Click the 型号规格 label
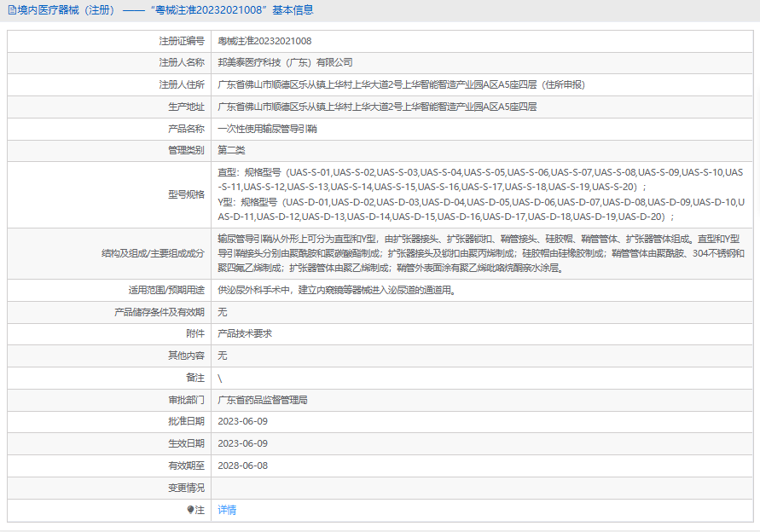Image resolution: width=760 pixels, height=532 pixels. click(x=186, y=194)
